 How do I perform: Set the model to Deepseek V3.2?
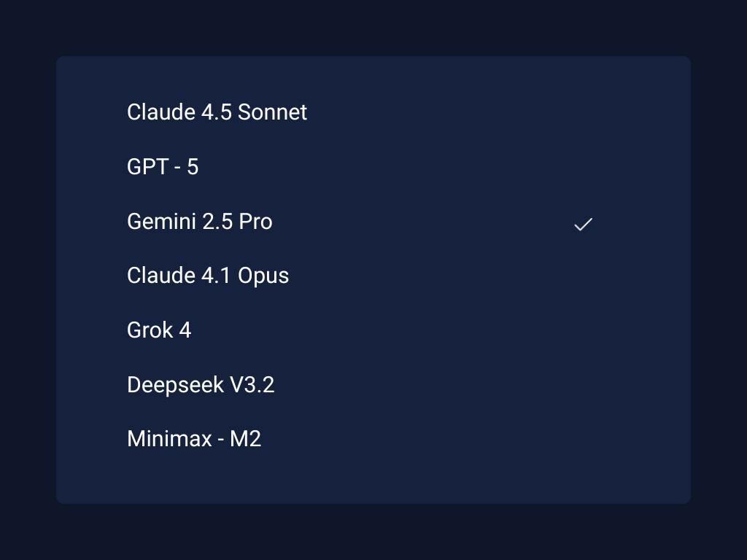[201, 384]
